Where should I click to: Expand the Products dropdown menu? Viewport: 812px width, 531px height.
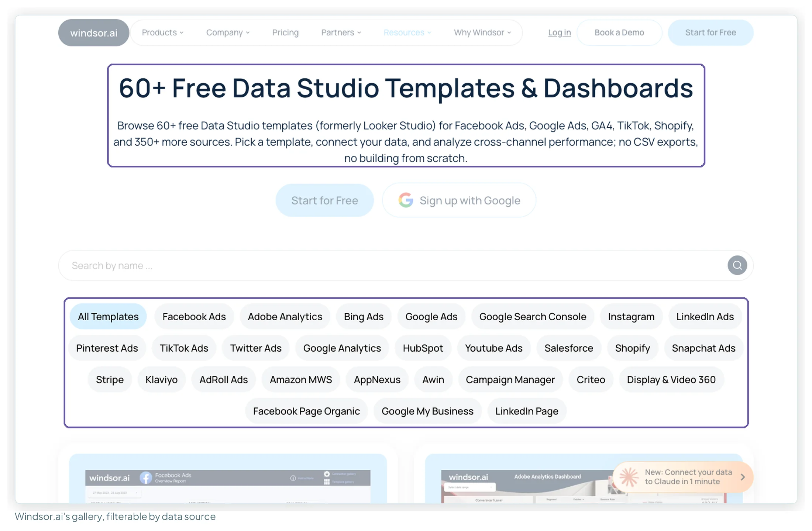162,32
